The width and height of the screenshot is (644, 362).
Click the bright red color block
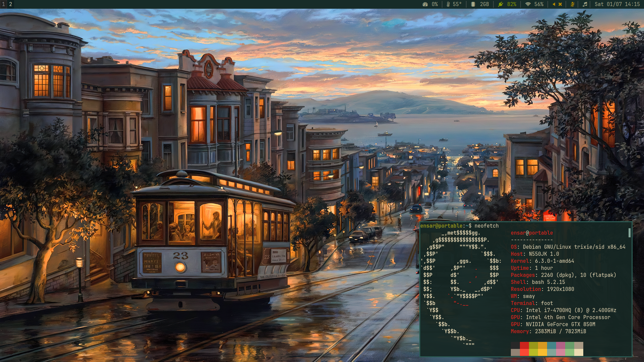524,352
